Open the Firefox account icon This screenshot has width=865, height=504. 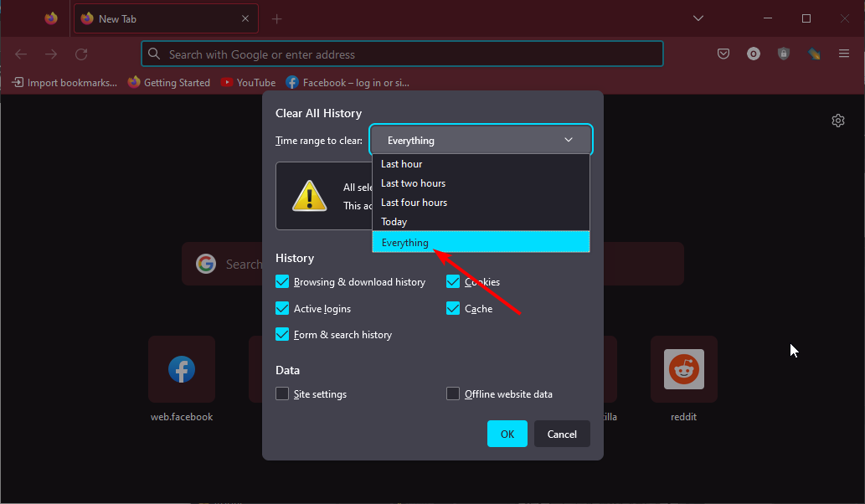(x=753, y=54)
